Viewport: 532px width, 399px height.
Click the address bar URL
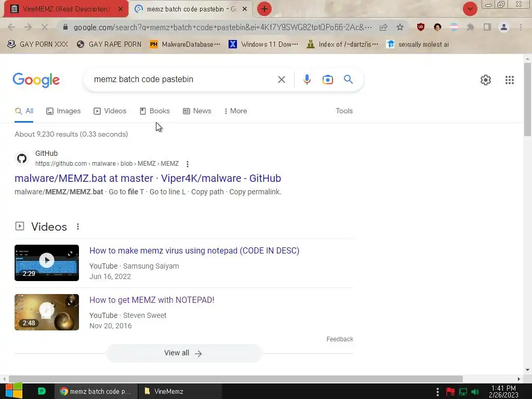[222, 27]
